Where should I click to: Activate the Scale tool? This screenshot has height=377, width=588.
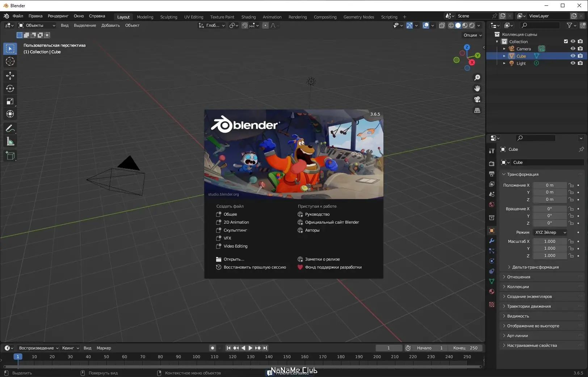coord(10,101)
